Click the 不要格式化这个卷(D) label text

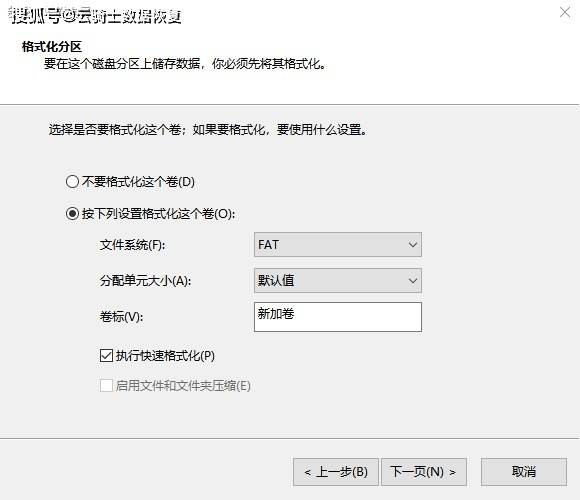pos(138,182)
